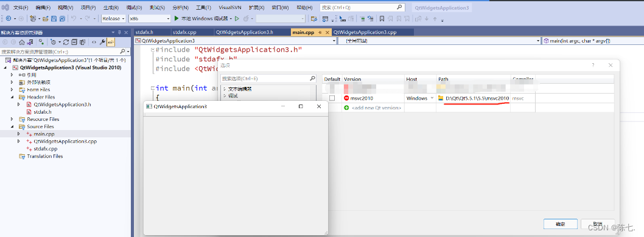Close the main.cpp tab
The width and height of the screenshot is (644, 237).
(x=327, y=32)
